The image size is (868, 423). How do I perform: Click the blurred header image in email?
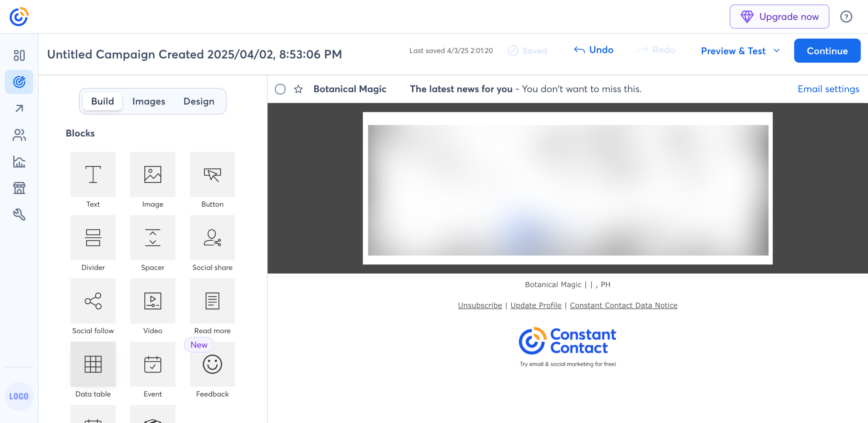568,190
